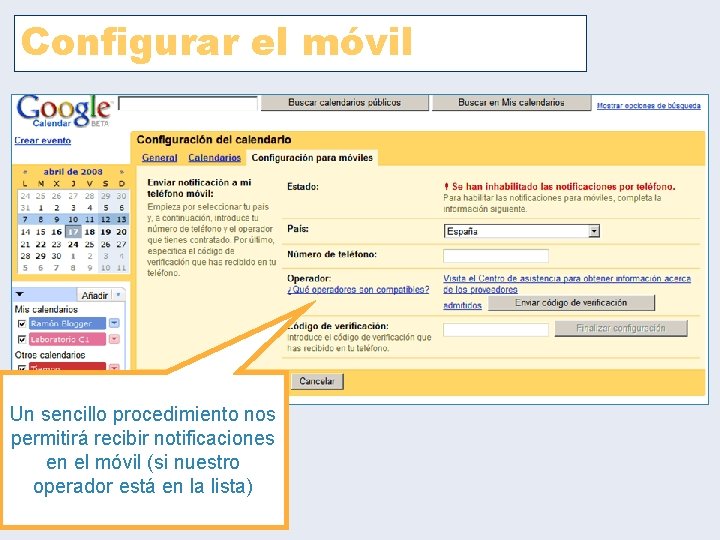Screen dimensions: 720x540
Task: Switch to the Calendarios tab
Action: (x=214, y=158)
